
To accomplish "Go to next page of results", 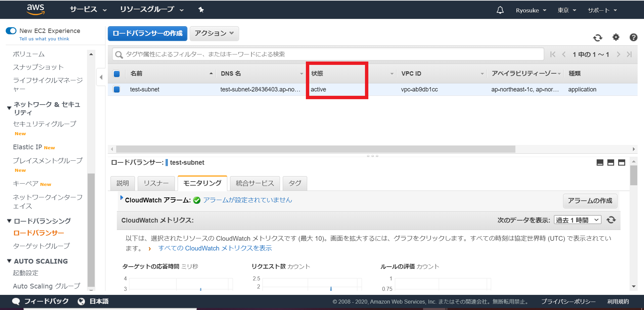I will coord(618,54).
